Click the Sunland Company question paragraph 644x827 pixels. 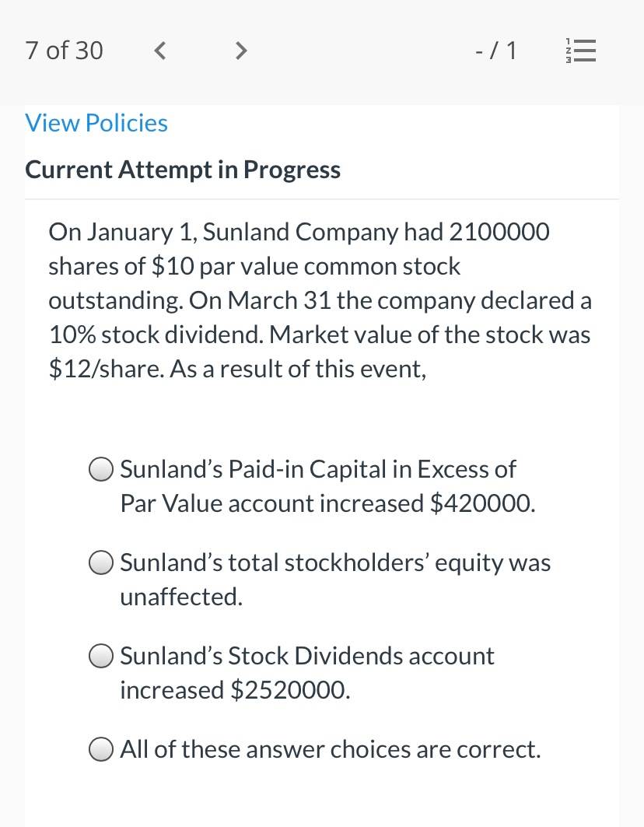click(320, 300)
